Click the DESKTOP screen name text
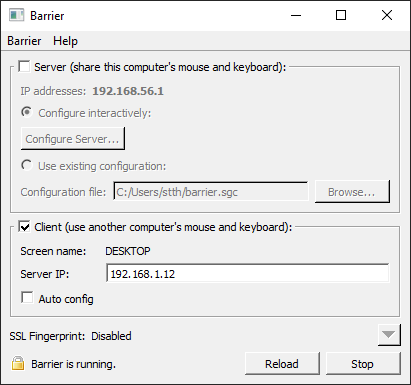 coord(128,251)
